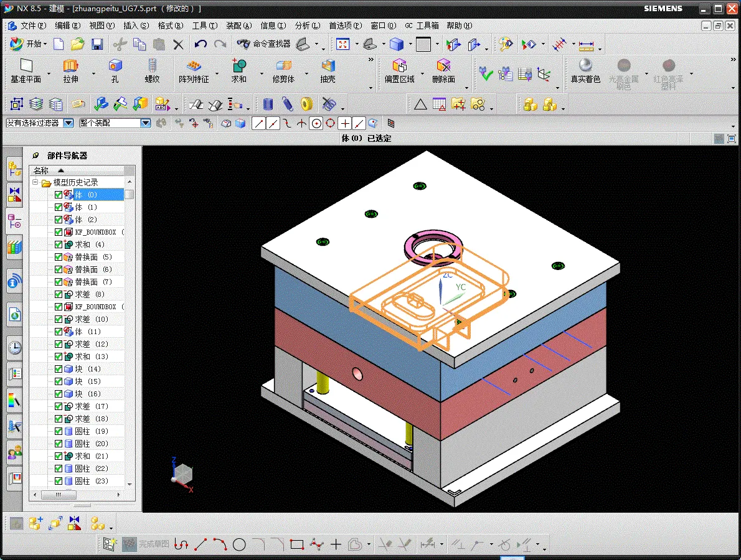Uncheck the 体 (0) feature checkbox

[59, 195]
